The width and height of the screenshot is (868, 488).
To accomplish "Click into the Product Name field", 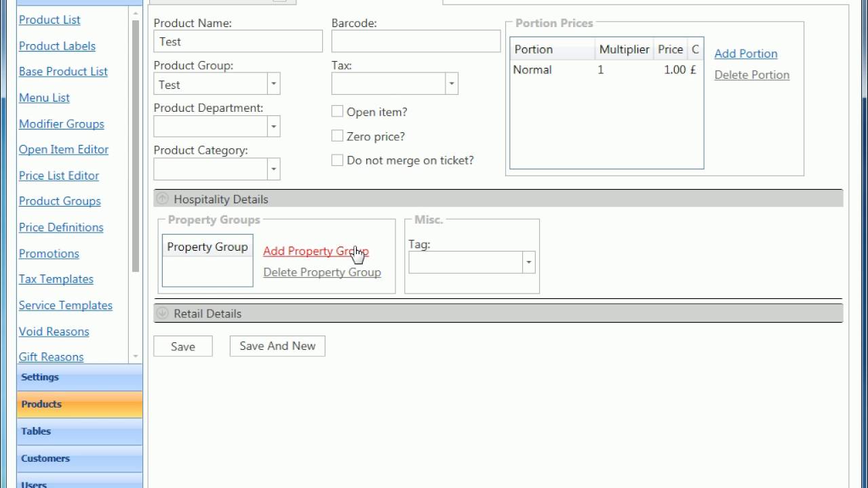I will click(x=238, y=41).
